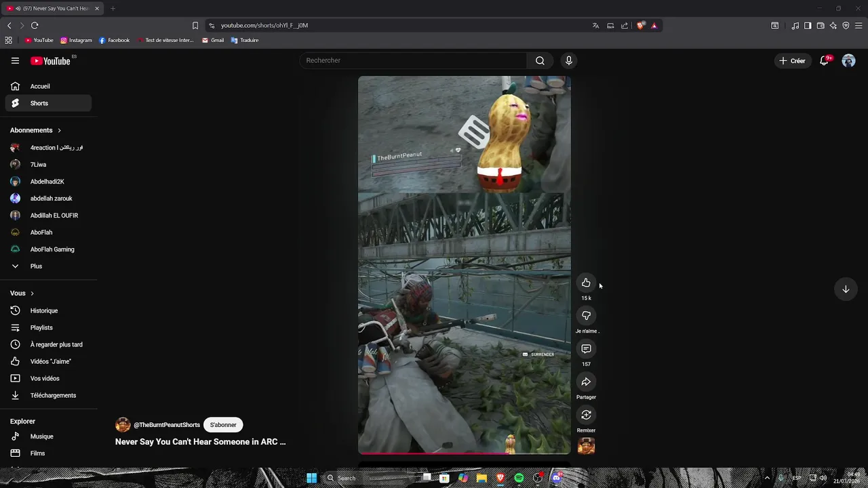The width and height of the screenshot is (868, 488).
Task: Open the AboFlah channel
Action: pos(48,232)
